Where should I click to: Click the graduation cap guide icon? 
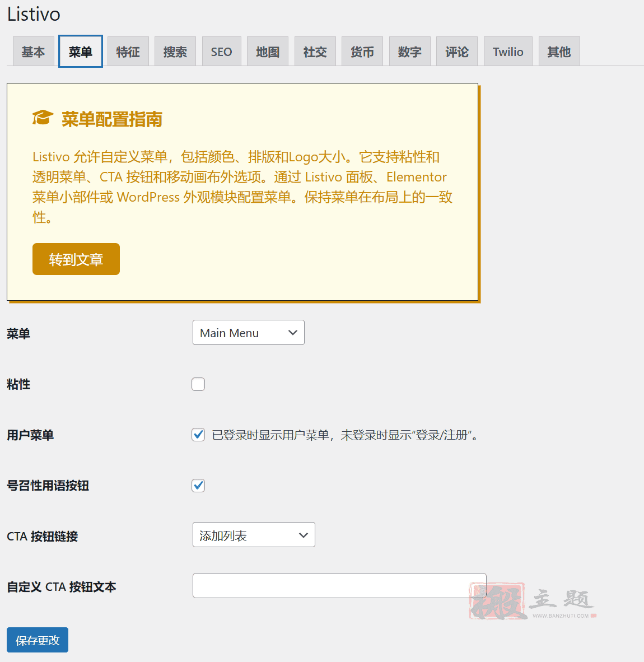43,118
